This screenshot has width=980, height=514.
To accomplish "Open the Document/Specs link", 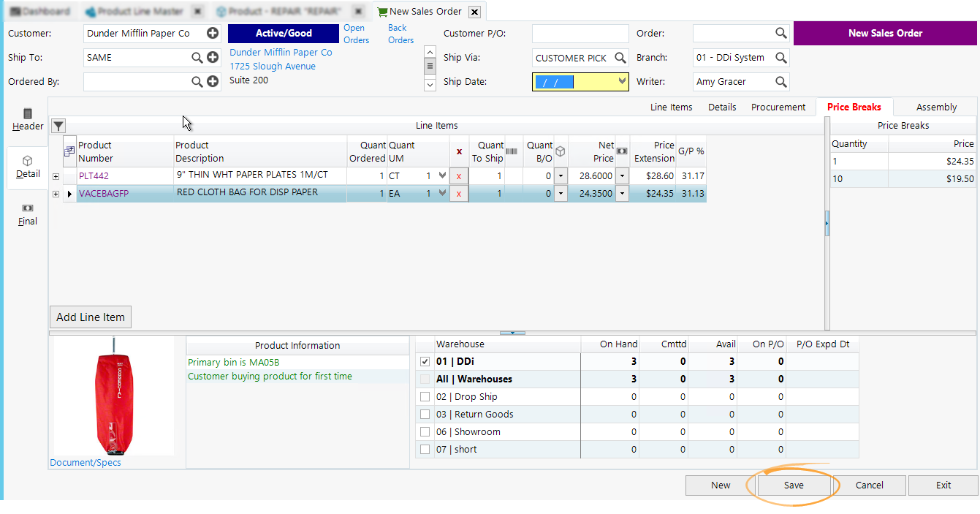I will point(86,463).
